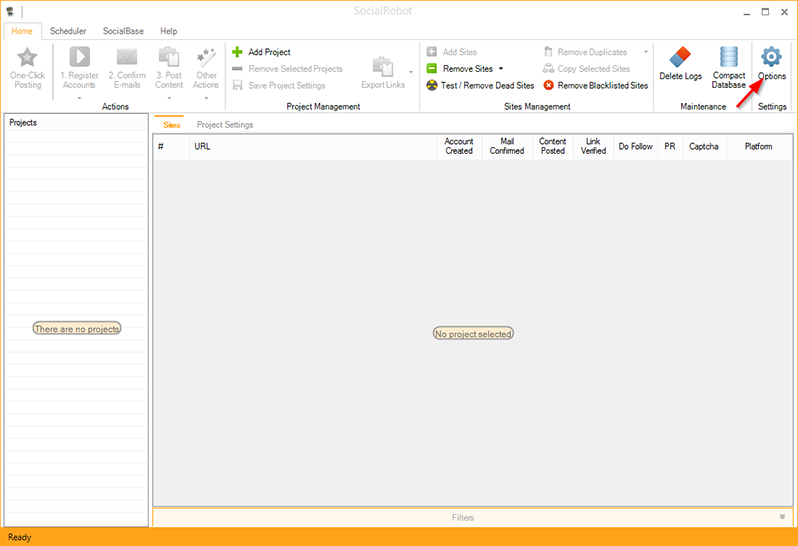Click the SocialRobot app icon in title bar
Image resolution: width=798 pixels, height=546 pixels.
(x=10, y=11)
